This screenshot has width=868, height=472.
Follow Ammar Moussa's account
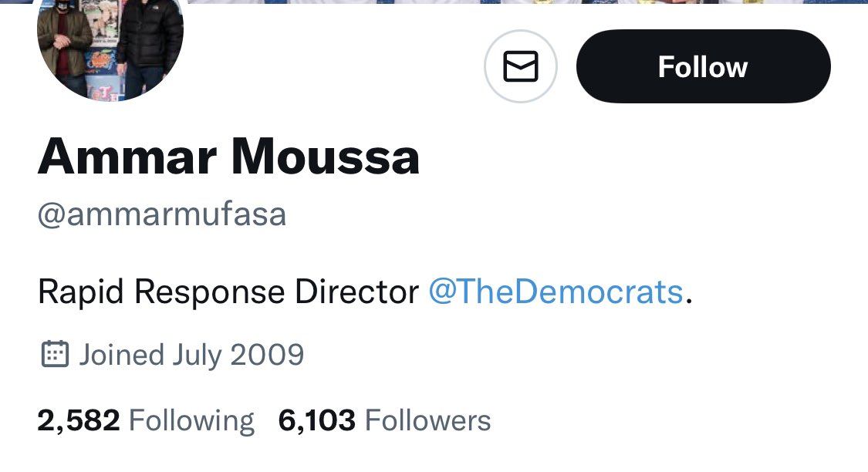click(x=703, y=66)
